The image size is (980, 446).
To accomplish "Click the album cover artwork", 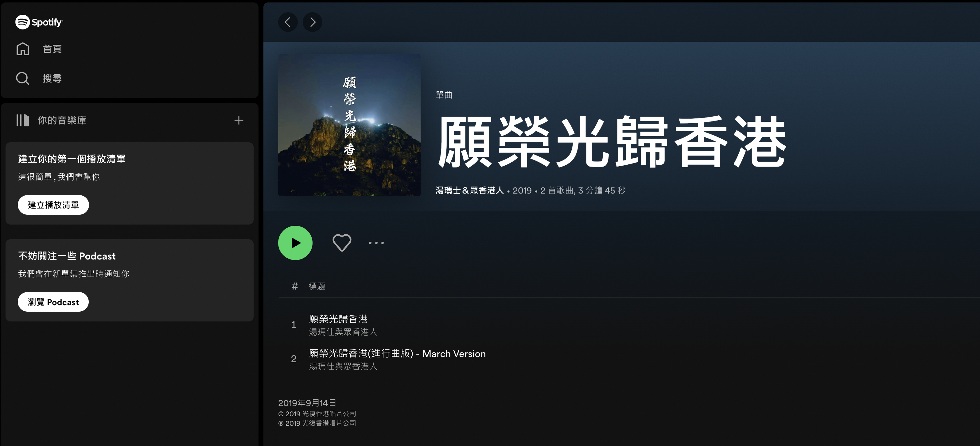I will (x=349, y=125).
